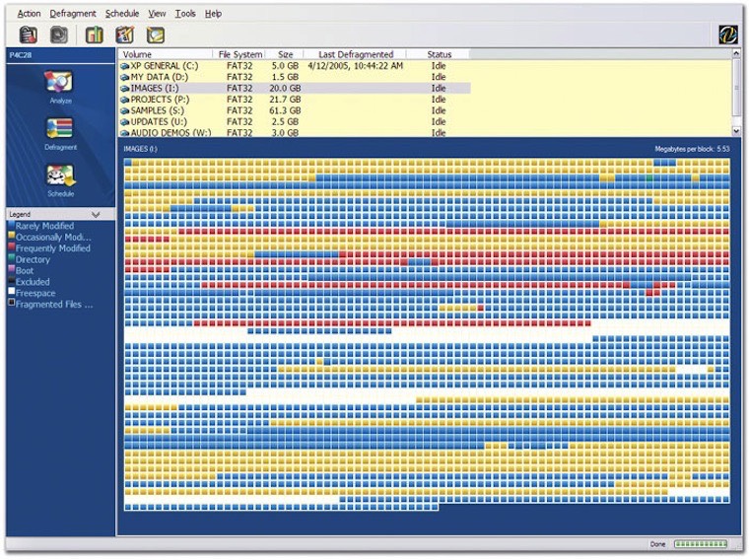Click the 61.3 GB size cell

(x=285, y=110)
